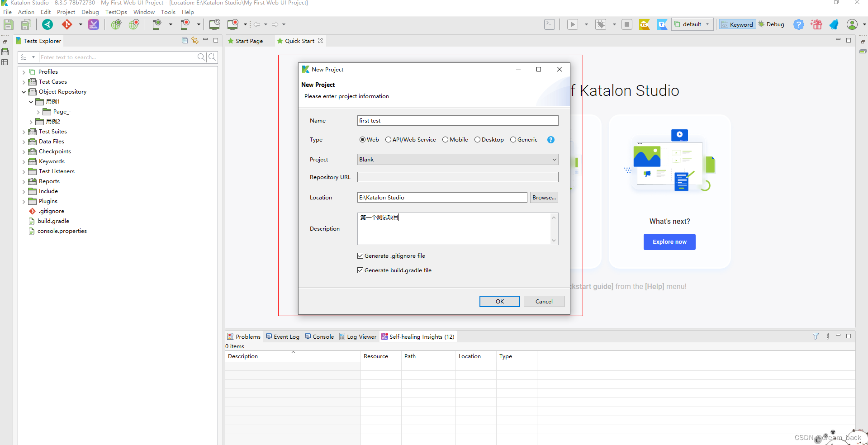Open the user account avatar icon
The image size is (868, 445).
point(852,24)
